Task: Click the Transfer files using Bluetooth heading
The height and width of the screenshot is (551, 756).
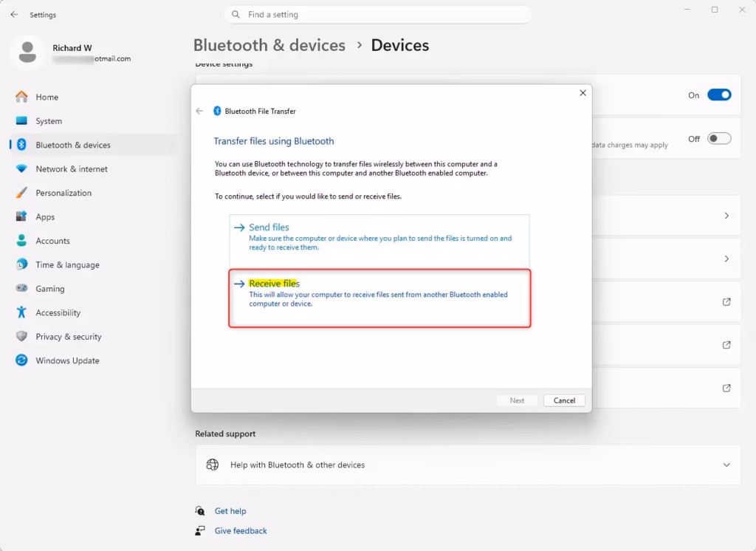Action: pyautogui.click(x=273, y=141)
